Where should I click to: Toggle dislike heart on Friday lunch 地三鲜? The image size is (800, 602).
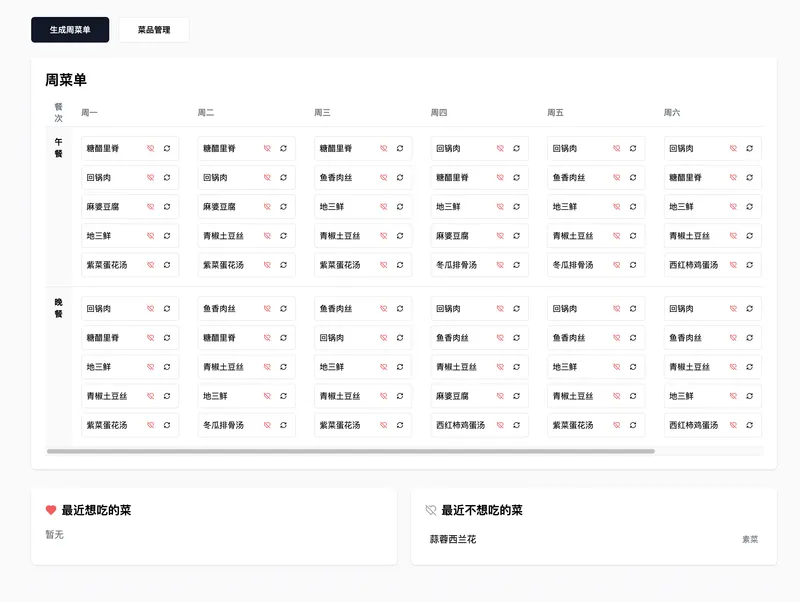(616, 207)
